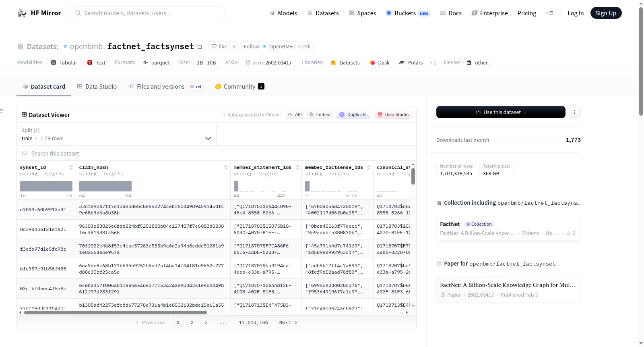Click the synset_id length histogram bar
Screen dimensions: 644x347
click(x=46, y=186)
